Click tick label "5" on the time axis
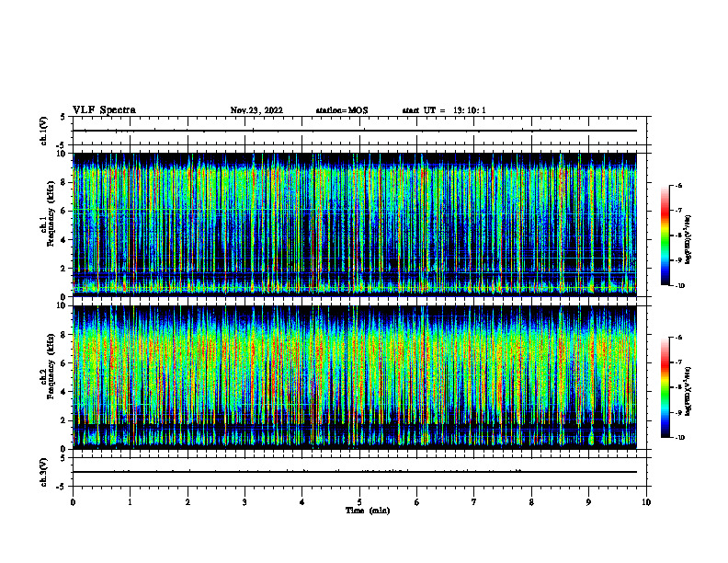 click(359, 502)
